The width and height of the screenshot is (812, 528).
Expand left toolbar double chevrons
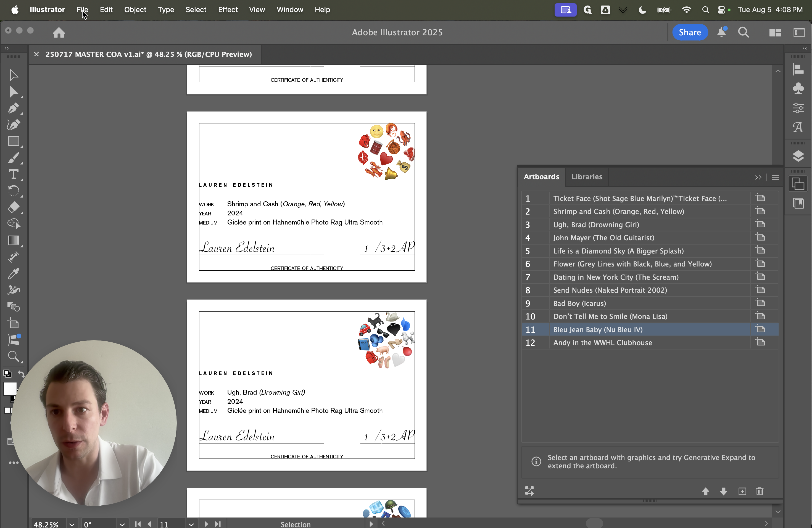(x=6, y=48)
